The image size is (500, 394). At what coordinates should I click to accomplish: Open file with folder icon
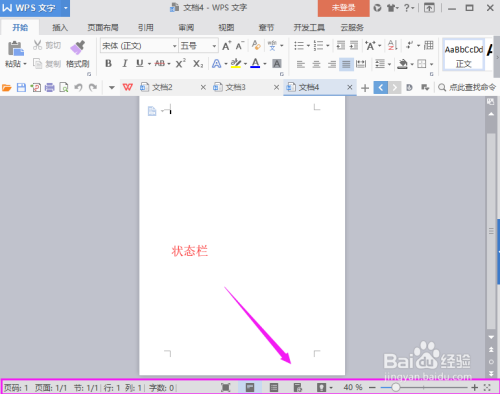[7, 88]
